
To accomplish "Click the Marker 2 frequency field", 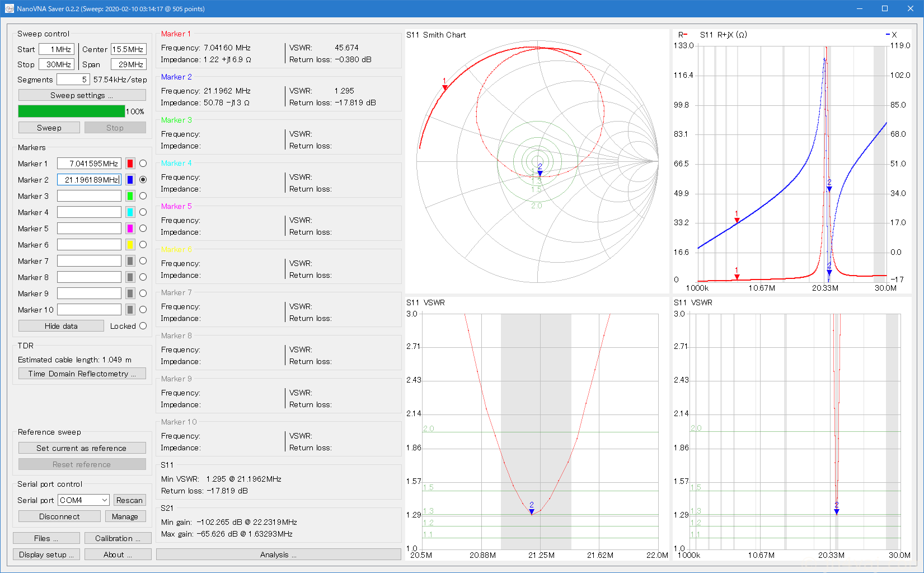I will [x=89, y=180].
